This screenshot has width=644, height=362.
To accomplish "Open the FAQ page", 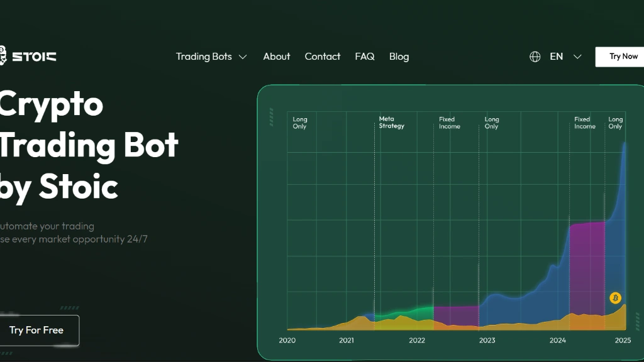I will [365, 57].
